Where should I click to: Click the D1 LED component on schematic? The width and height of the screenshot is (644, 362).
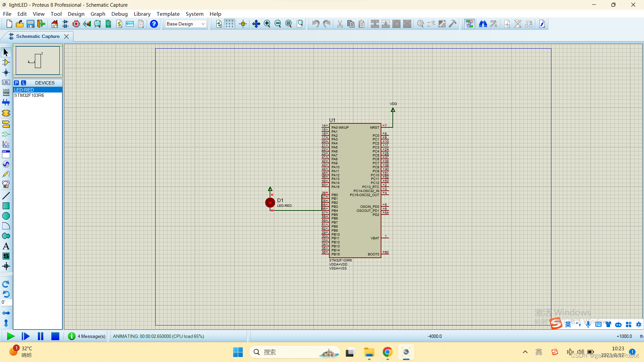point(270,202)
